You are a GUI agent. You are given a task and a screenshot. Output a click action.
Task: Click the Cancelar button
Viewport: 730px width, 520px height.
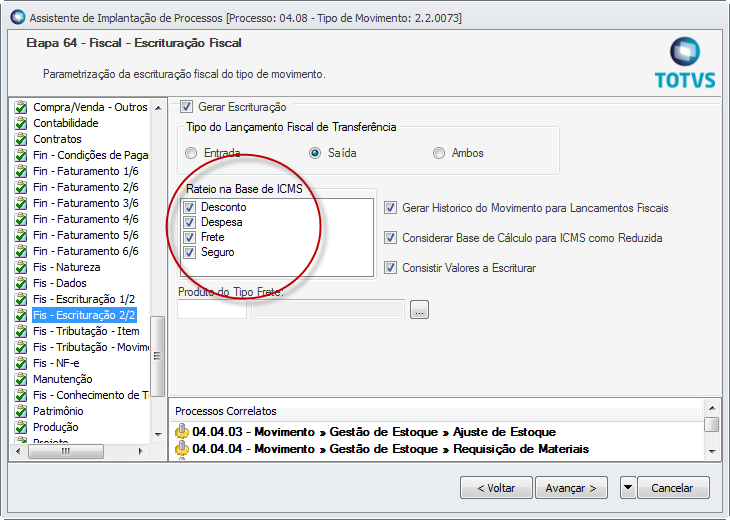click(673, 488)
